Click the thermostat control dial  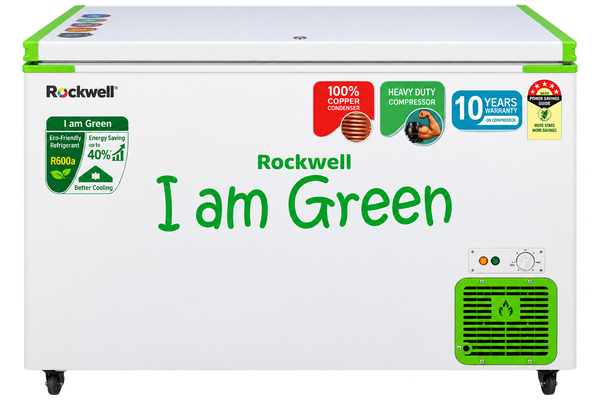click(525, 261)
